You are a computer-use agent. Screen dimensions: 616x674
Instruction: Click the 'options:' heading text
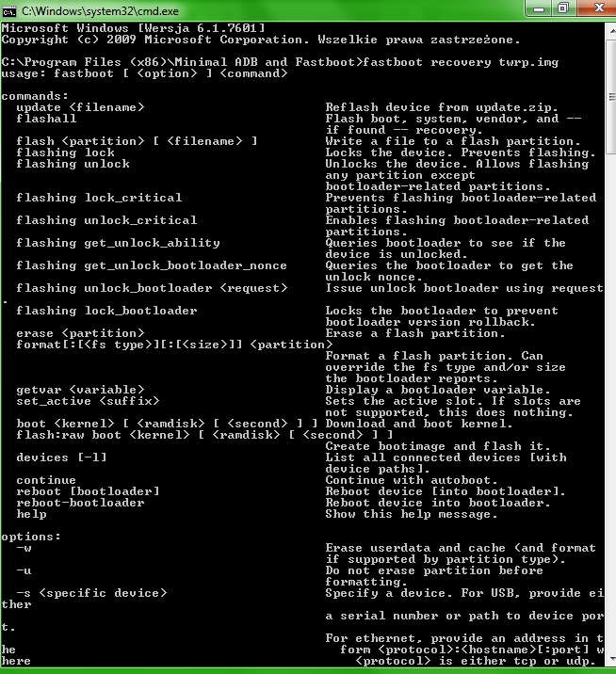pyautogui.click(x=31, y=537)
